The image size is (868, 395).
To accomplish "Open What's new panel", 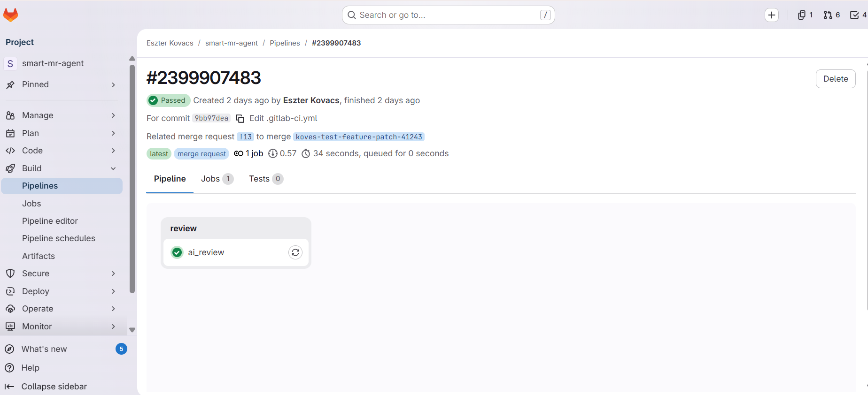I will pyautogui.click(x=66, y=349).
